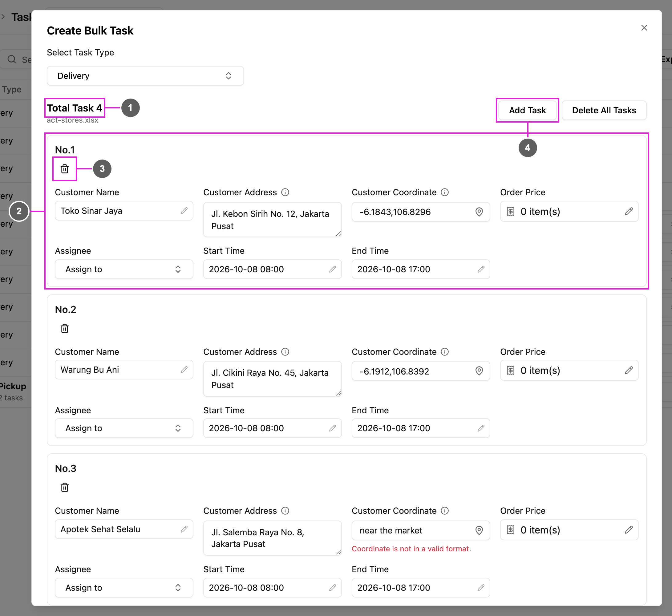Screen dimensions: 672x616
Task: Click pencil icon in task No.2 End Time
Action: [x=481, y=428]
